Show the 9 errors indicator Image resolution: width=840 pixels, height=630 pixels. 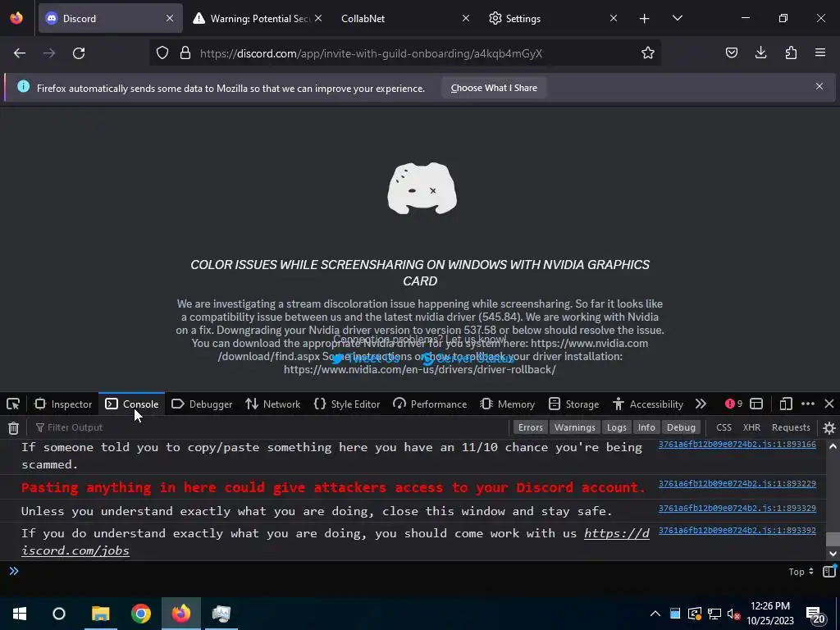734,404
